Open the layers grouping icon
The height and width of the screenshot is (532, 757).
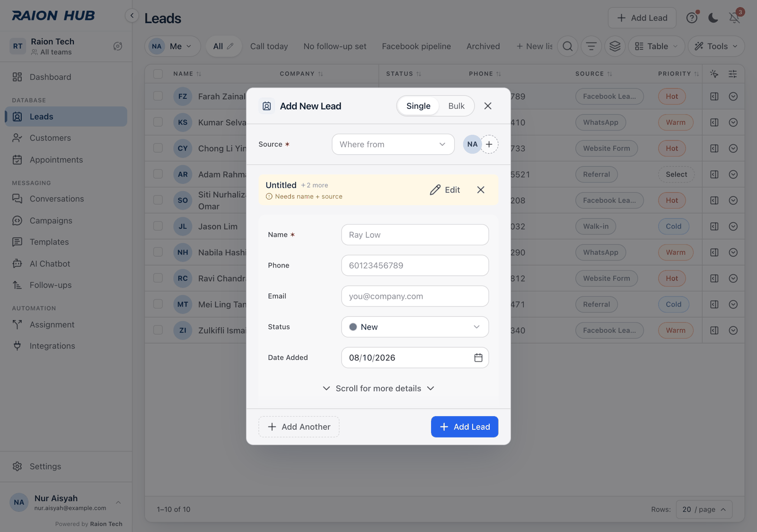[x=615, y=46]
